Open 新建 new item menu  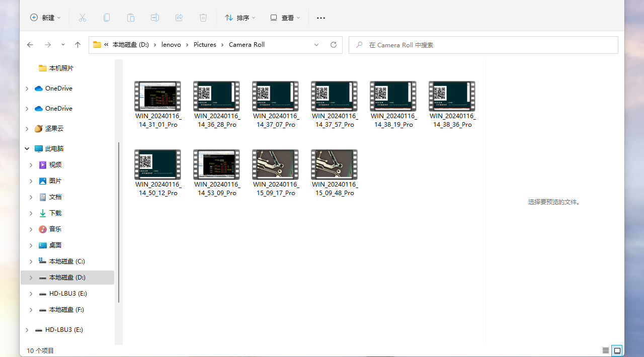pos(45,18)
